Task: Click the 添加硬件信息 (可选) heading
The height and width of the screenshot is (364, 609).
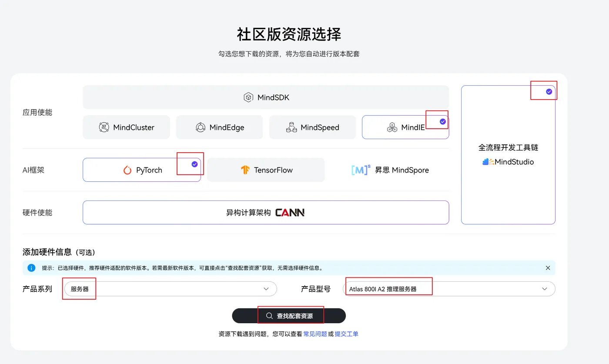Action: pos(59,252)
